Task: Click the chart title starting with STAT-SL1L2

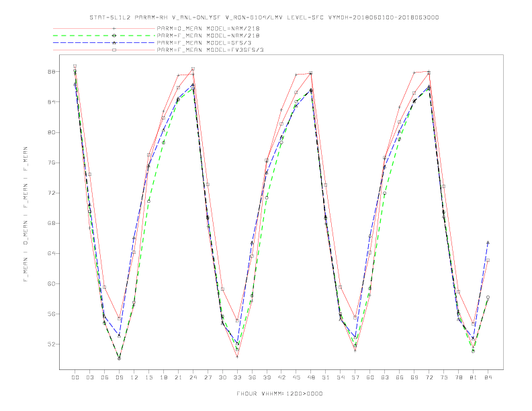Action: [x=264, y=17]
